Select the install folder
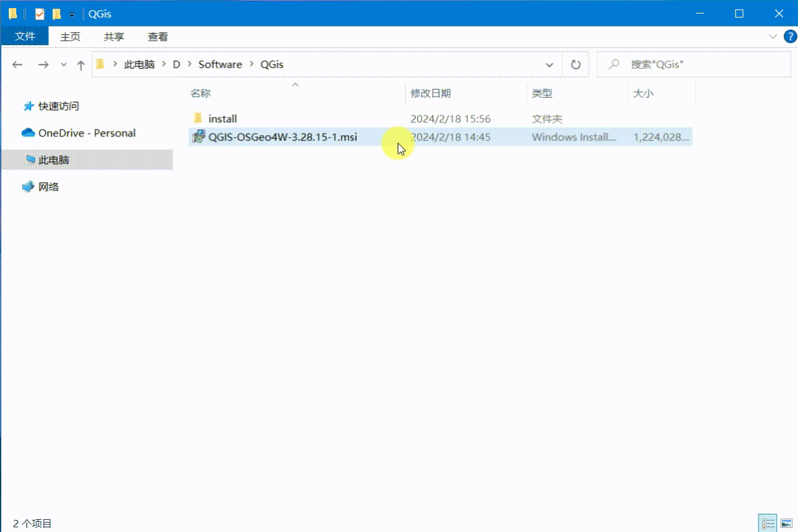This screenshot has width=798, height=532. point(222,119)
